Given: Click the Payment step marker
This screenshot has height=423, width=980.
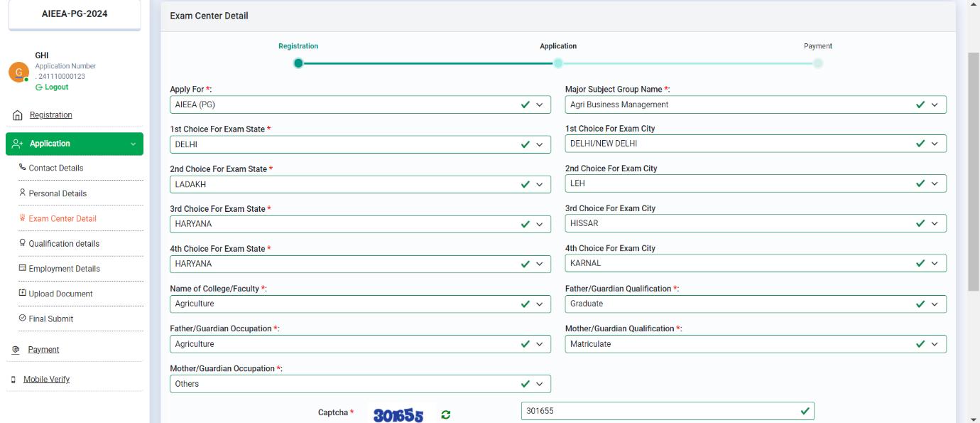Looking at the screenshot, I should (818, 63).
